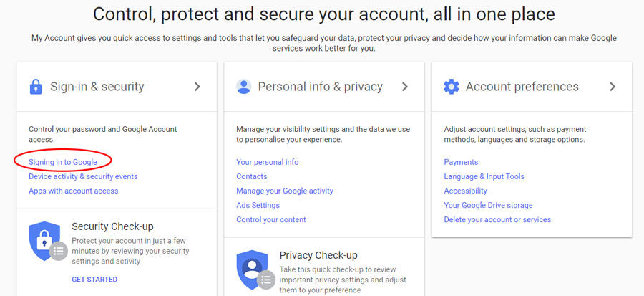Open Language & Input Tools link
The height and width of the screenshot is (296, 644).
point(484,176)
